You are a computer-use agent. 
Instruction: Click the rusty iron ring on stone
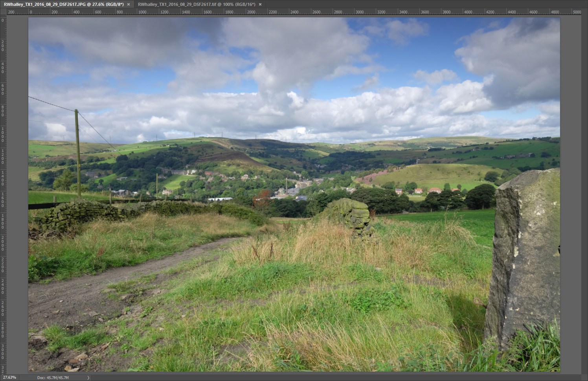click(x=478, y=302)
